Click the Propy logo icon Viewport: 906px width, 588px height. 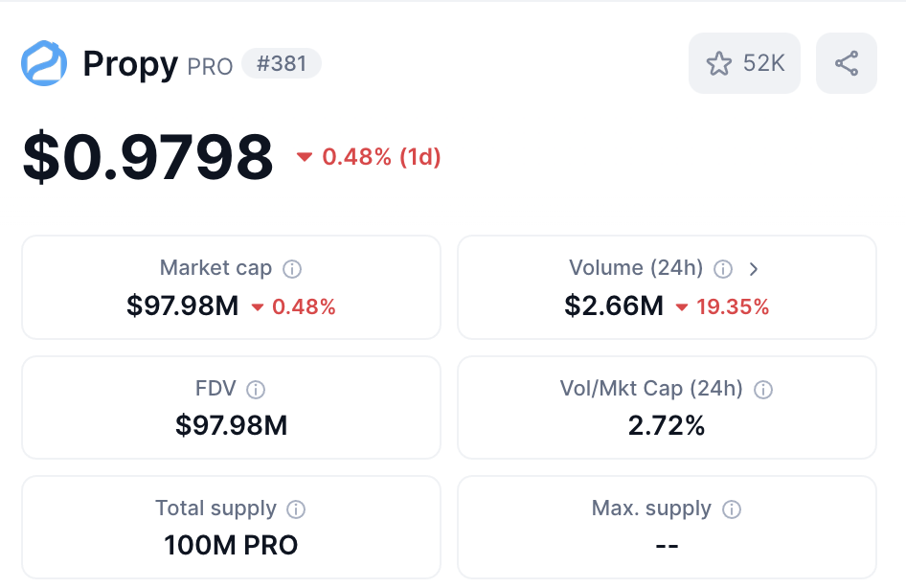(x=44, y=64)
